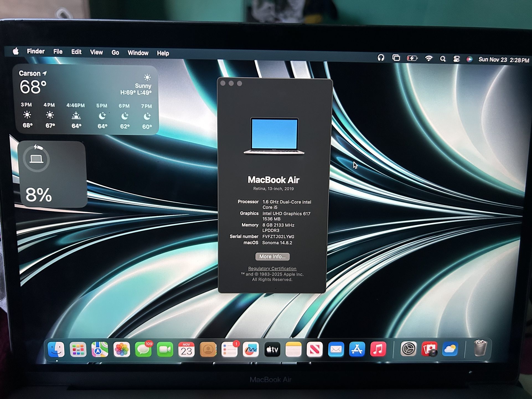
Task: Open the Wi-Fi status menu
Action: tap(429, 59)
